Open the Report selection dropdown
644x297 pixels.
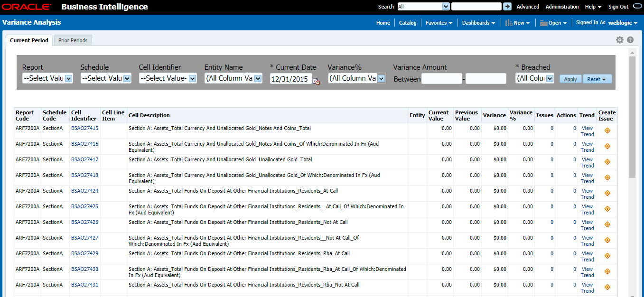pyautogui.click(x=47, y=78)
